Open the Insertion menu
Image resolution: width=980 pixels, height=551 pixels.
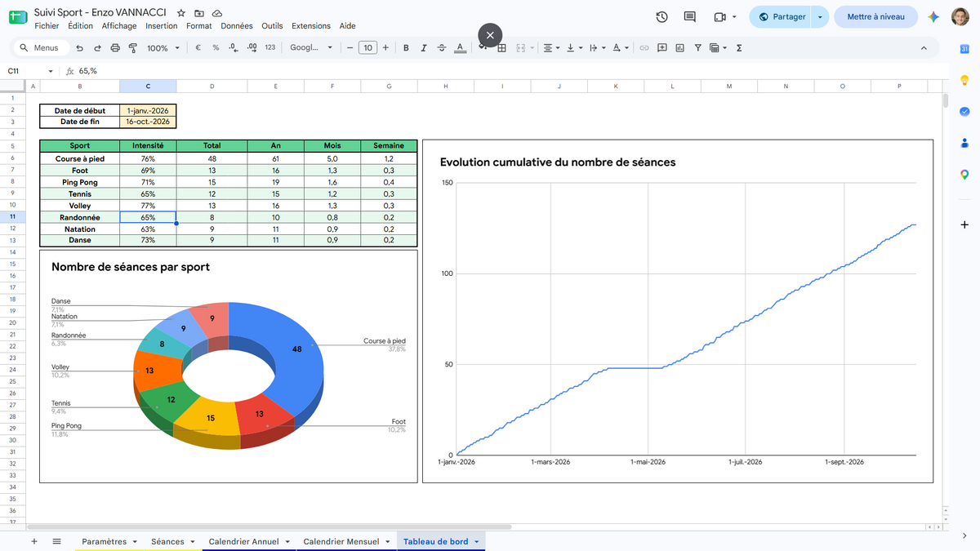coord(162,26)
